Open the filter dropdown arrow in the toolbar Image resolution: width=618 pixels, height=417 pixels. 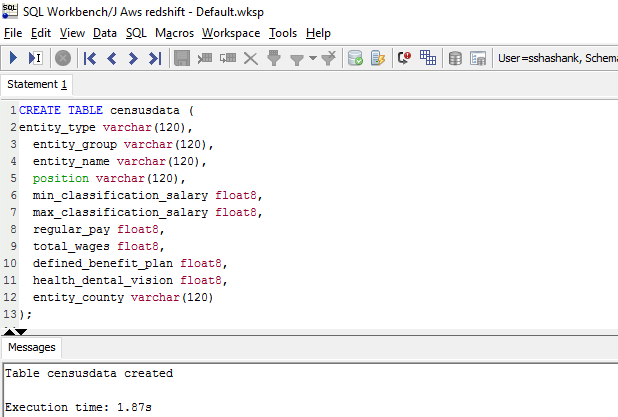[x=312, y=58]
